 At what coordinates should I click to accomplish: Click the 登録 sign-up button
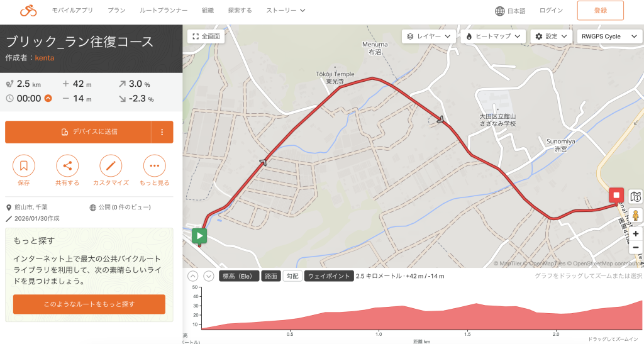[600, 11]
